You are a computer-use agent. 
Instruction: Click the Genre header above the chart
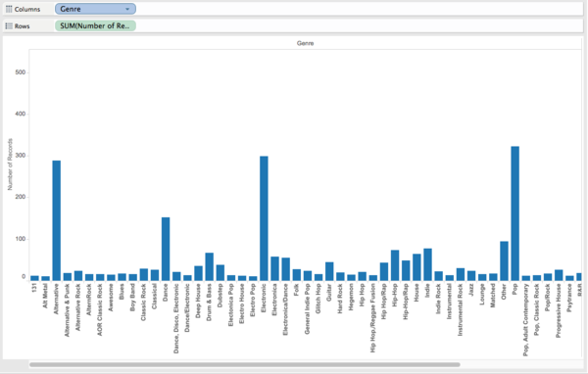(305, 43)
